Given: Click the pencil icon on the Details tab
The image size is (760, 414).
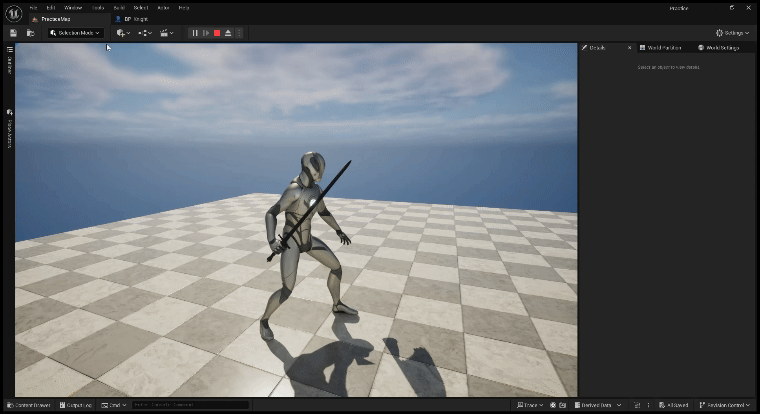Looking at the screenshot, I should tap(585, 48).
